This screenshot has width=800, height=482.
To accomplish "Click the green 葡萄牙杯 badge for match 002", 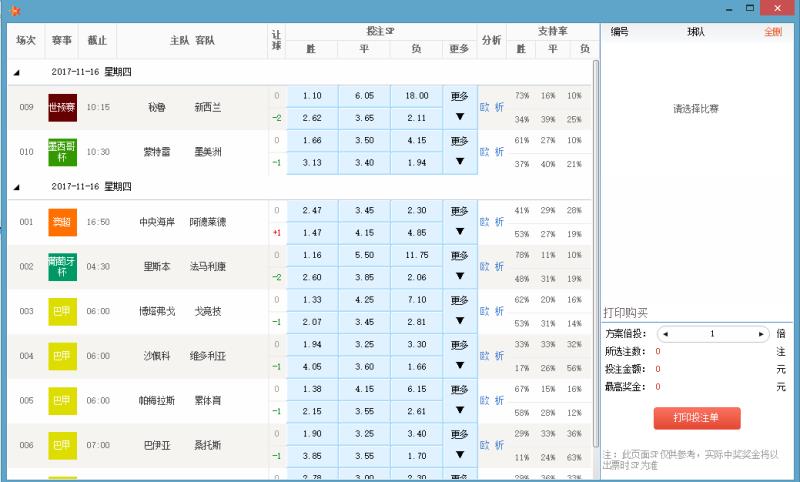I will pos(62,267).
